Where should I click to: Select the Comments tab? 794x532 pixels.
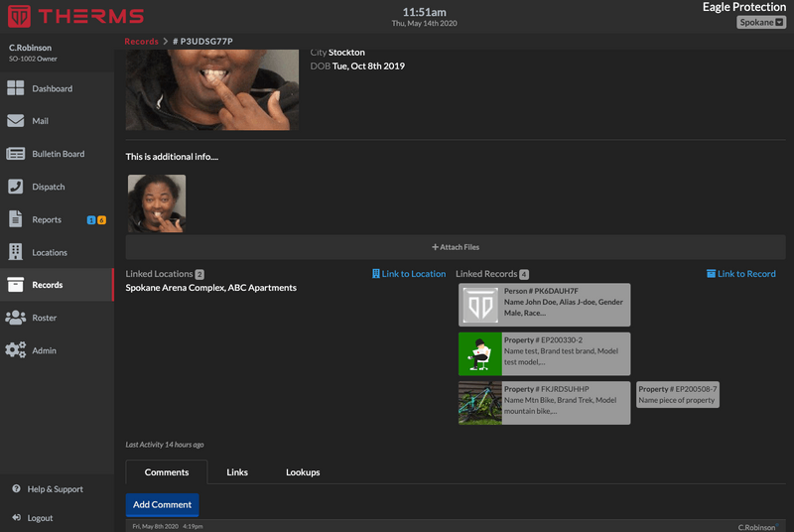tap(166, 472)
